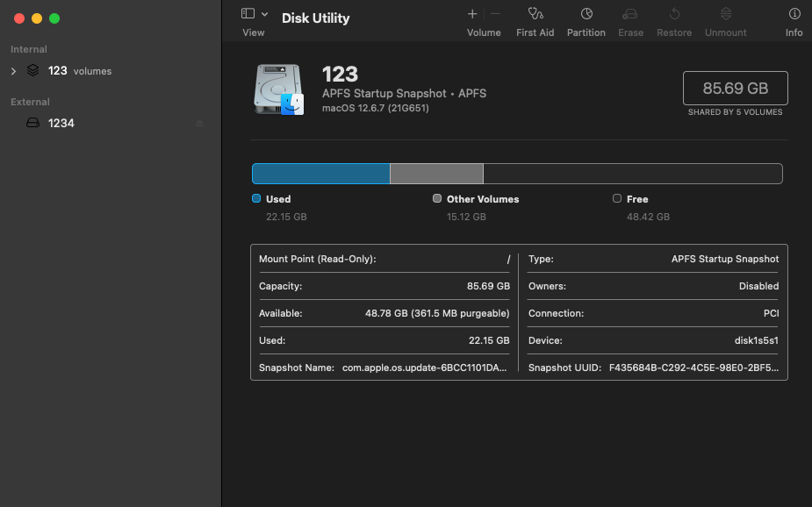Zoom window with green button

tap(54, 18)
